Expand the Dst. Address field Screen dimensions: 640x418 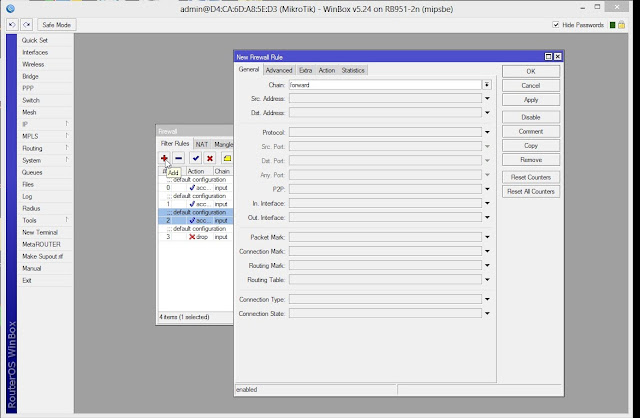coord(487,113)
